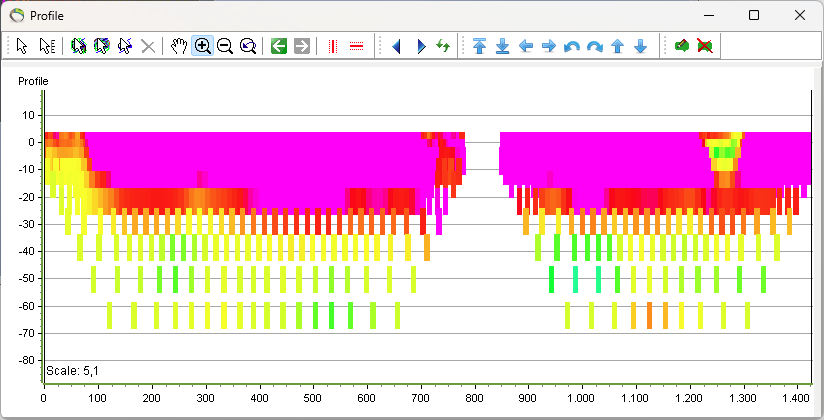Click the select-with-list pointer tool

pyautogui.click(x=47, y=46)
